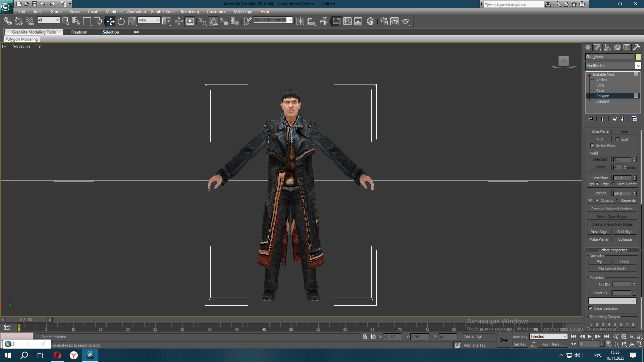Open the Material Editor icon

click(x=371, y=21)
